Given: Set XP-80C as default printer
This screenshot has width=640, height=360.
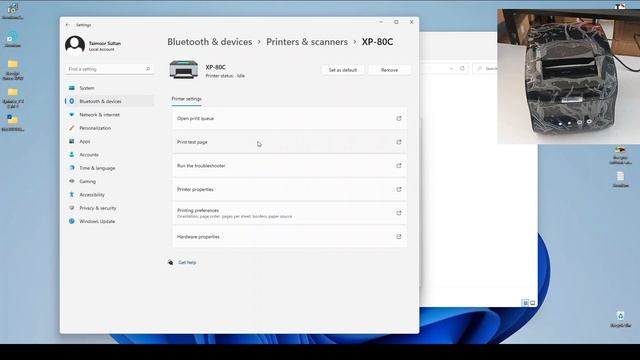Looking at the screenshot, I should coord(343,70).
